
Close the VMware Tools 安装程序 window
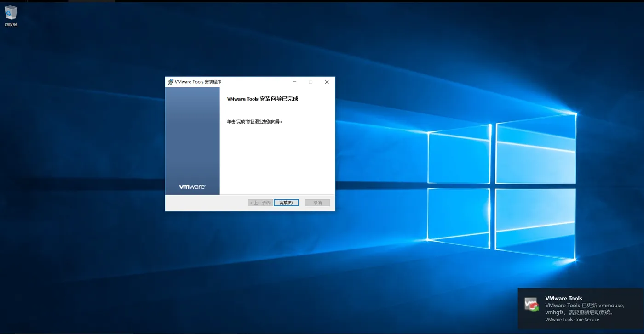coord(327,82)
